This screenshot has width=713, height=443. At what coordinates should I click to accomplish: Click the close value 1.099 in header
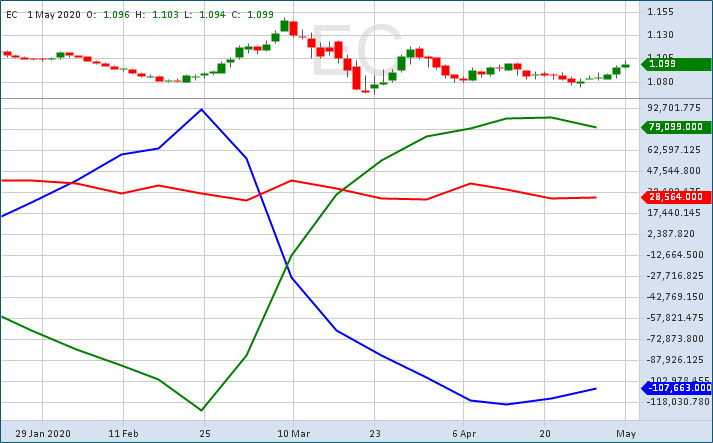click(x=261, y=15)
